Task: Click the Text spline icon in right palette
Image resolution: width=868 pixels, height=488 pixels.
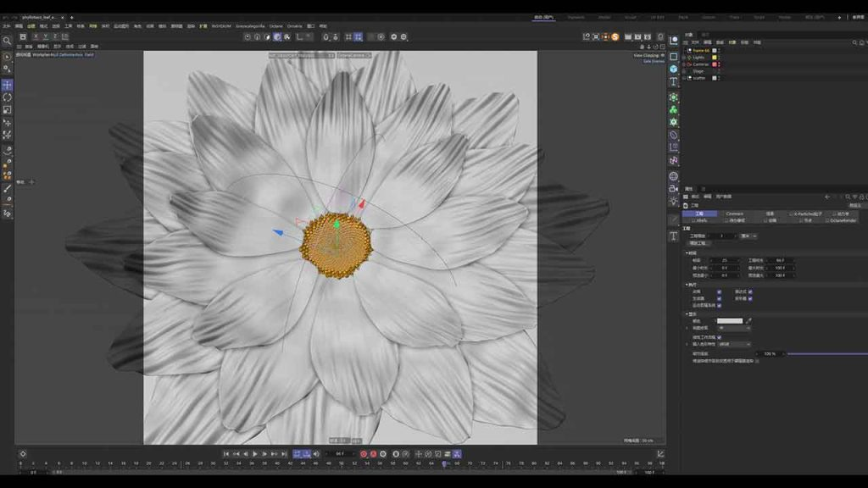Action: pyautogui.click(x=674, y=82)
